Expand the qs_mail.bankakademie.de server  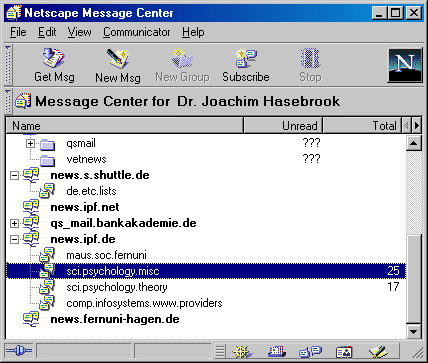point(14,224)
